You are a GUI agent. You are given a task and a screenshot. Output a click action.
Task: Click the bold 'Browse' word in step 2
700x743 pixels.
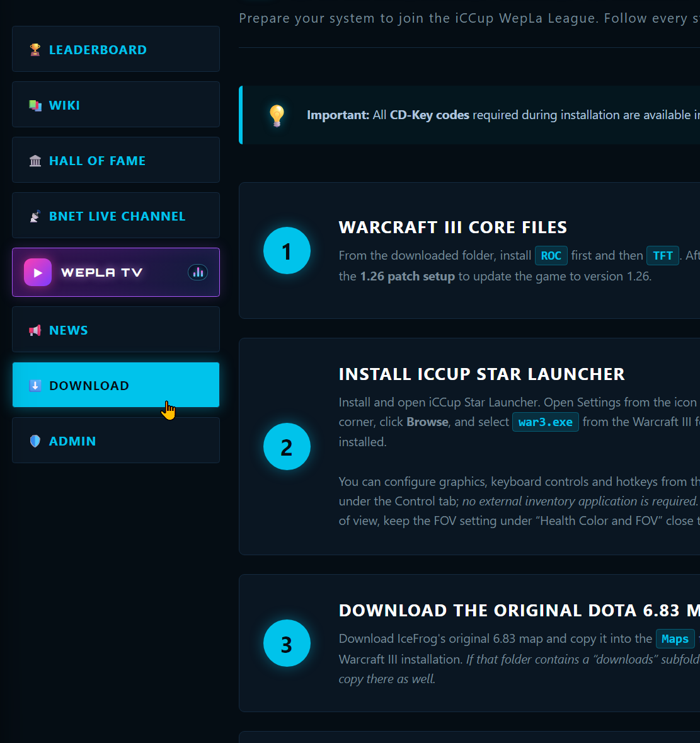coord(427,422)
